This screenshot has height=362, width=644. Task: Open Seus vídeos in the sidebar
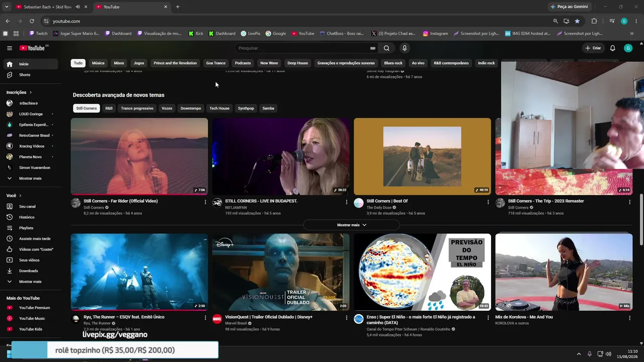(29, 260)
